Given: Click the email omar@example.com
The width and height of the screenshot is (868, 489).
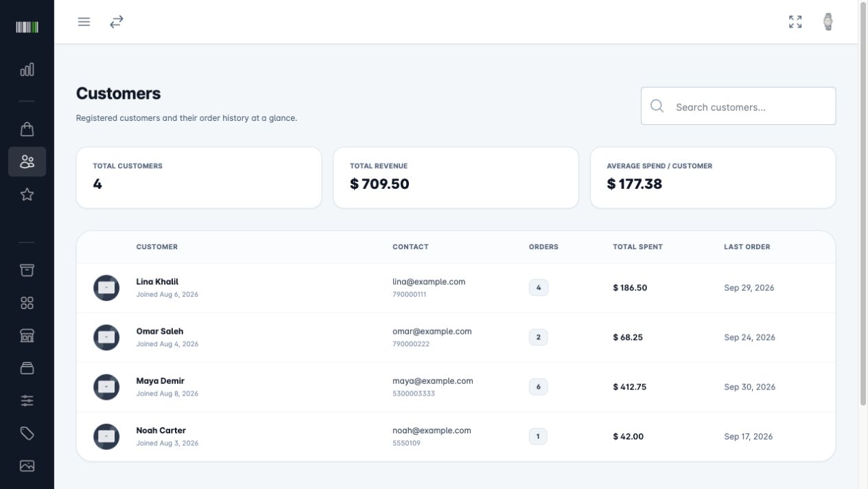Looking at the screenshot, I should 432,331.
